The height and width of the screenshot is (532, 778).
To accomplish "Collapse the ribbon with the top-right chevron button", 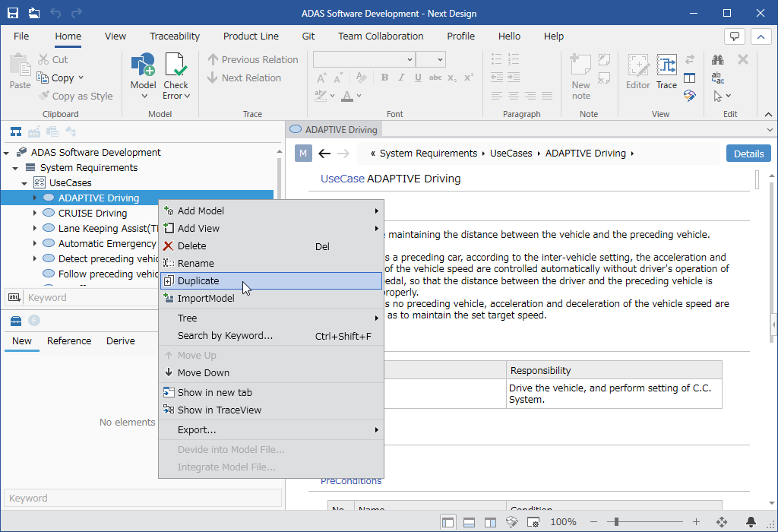I will coord(761,36).
